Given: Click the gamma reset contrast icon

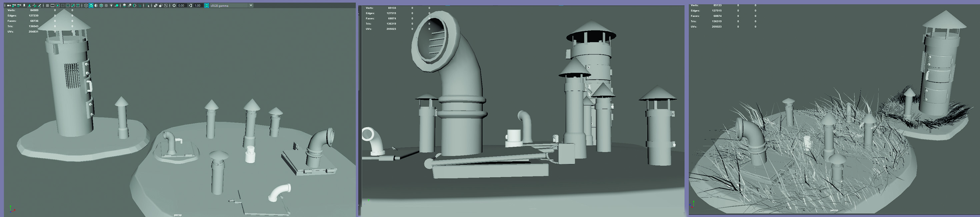Looking at the screenshot, I should (190, 6).
